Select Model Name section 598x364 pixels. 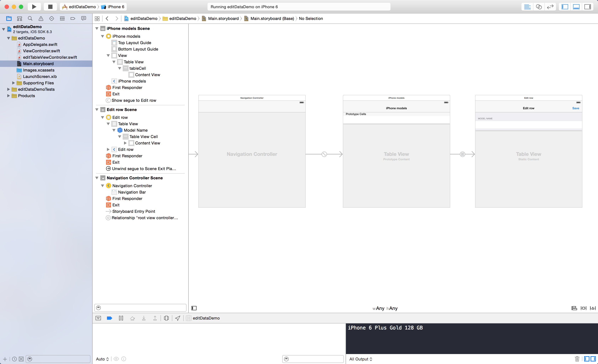[x=135, y=130]
